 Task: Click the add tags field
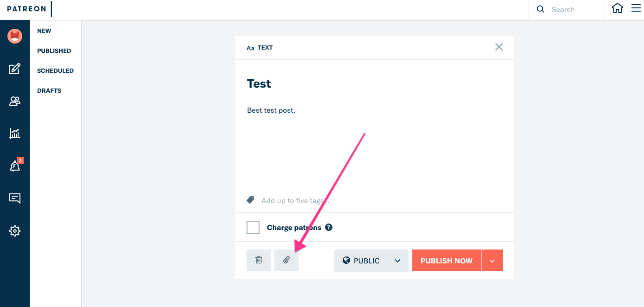(x=325, y=201)
